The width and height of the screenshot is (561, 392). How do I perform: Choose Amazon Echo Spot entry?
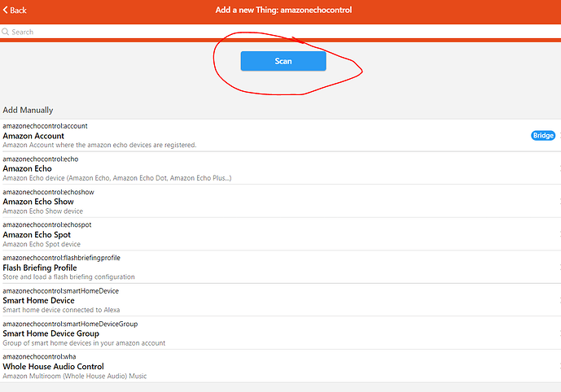click(x=280, y=234)
